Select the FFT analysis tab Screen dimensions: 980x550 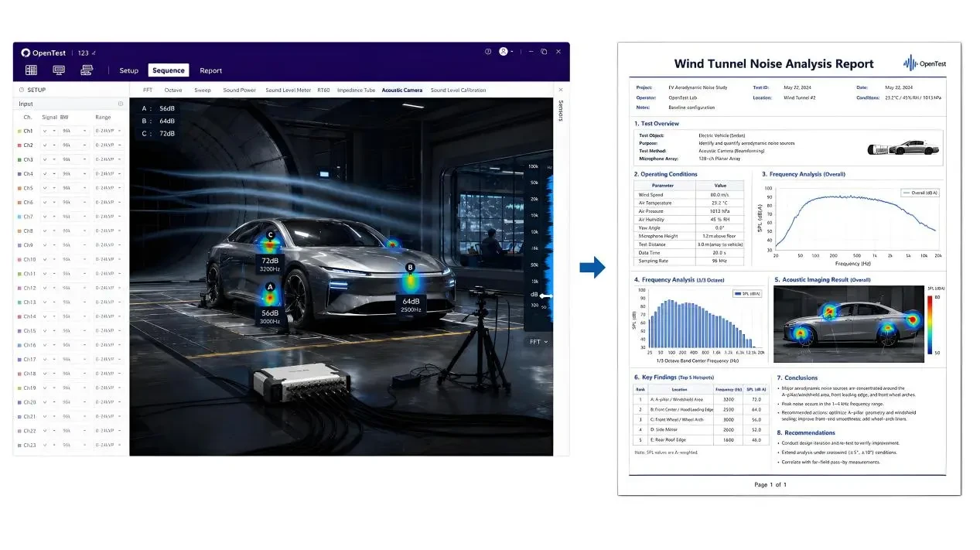[148, 91]
